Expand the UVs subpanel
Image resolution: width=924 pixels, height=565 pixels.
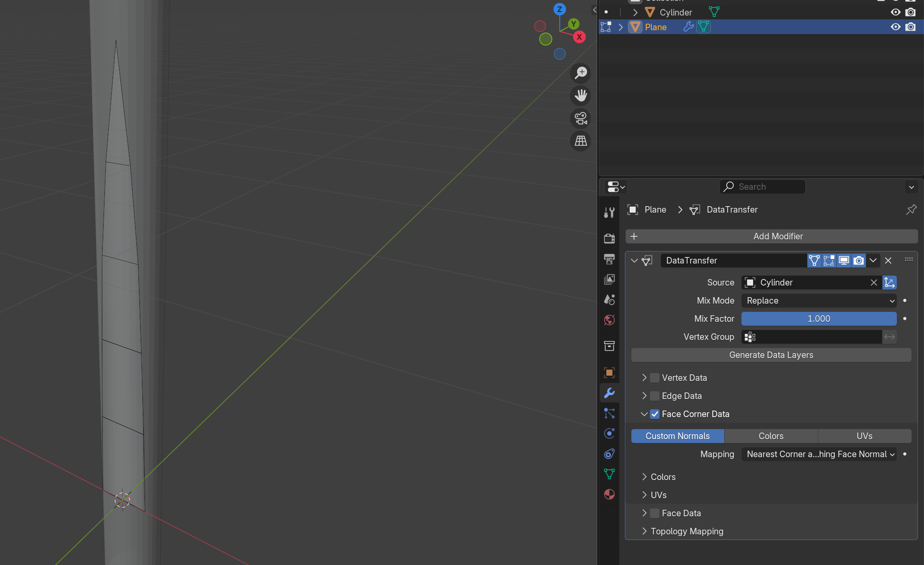(644, 495)
